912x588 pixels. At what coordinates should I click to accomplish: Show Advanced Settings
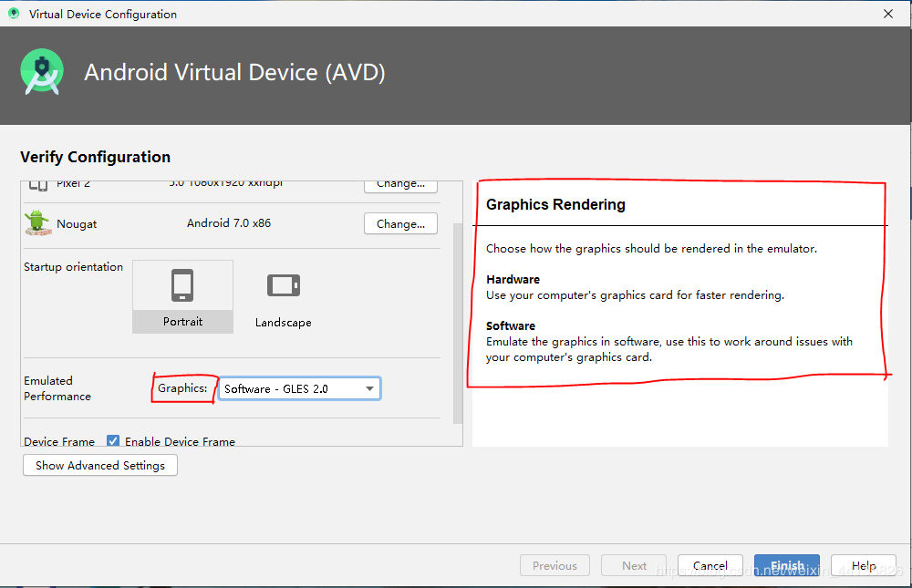point(99,465)
